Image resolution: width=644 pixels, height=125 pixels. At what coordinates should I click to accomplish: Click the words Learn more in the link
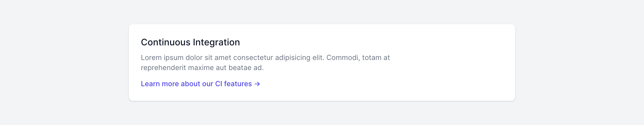(159, 84)
